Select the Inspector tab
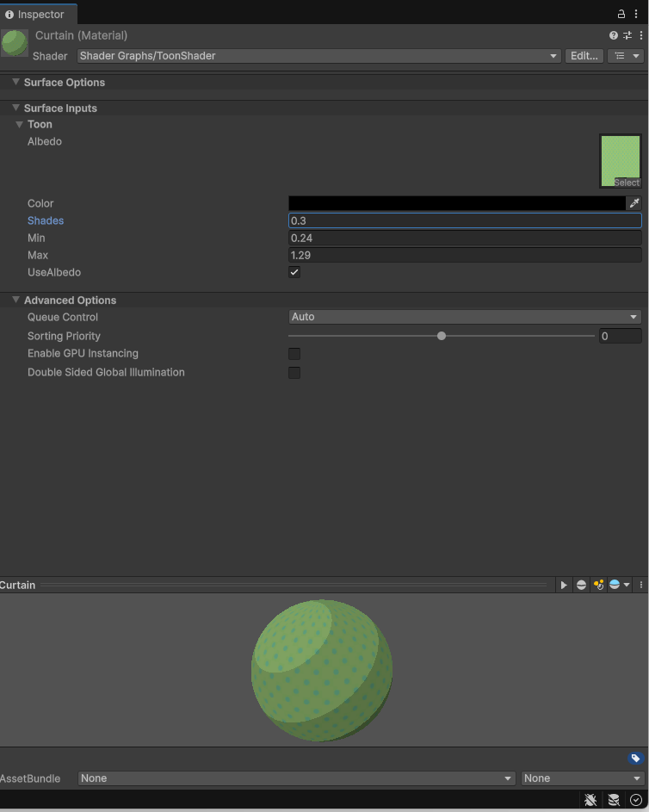Viewport: 649px width, 812px height. point(40,14)
